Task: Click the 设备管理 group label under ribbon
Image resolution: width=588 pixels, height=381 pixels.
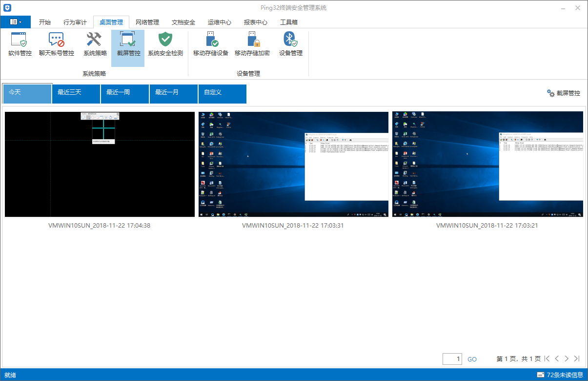Action: 248,73
